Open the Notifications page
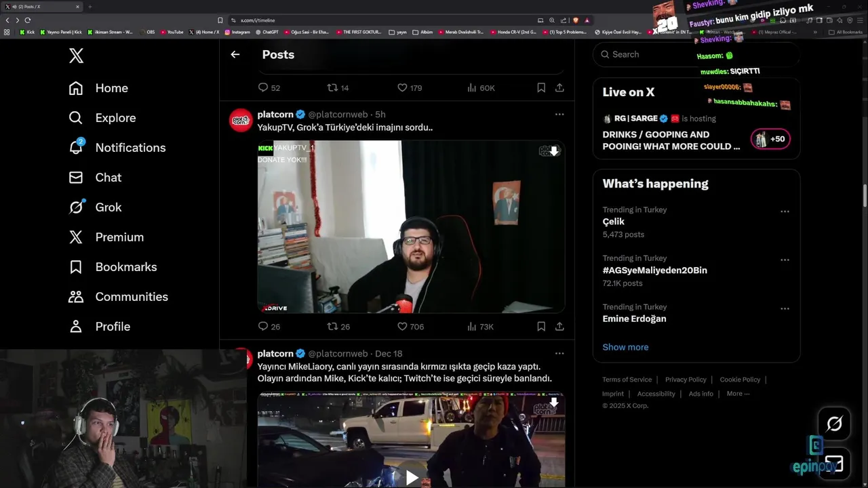Image resolution: width=868 pixels, height=488 pixels. 117,148
